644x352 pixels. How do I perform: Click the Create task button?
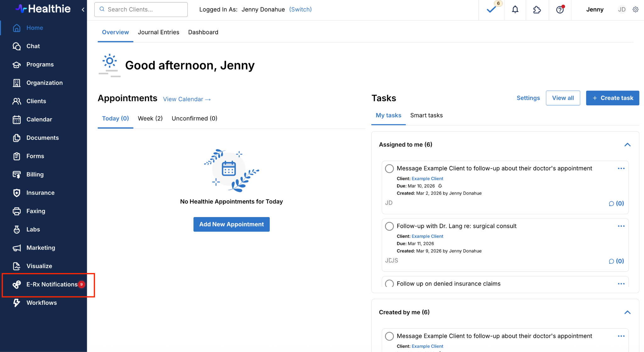pos(612,98)
